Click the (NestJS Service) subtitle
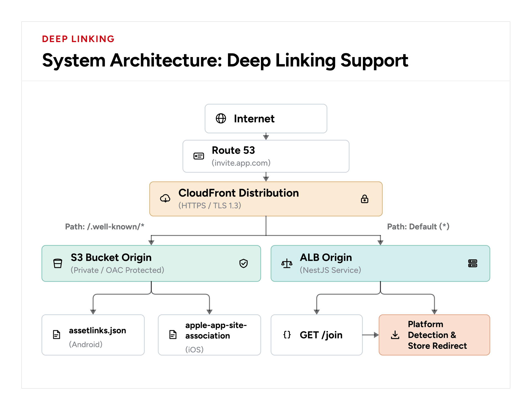Viewport: 532px width, 410px height. coord(331,270)
